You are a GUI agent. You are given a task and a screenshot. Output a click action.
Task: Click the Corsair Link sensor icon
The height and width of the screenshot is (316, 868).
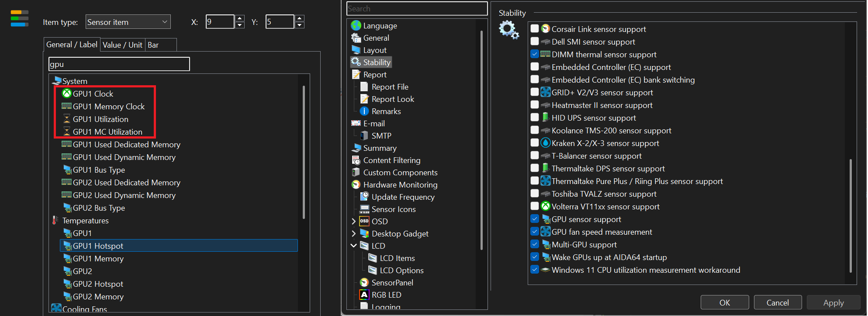[x=546, y=29]
